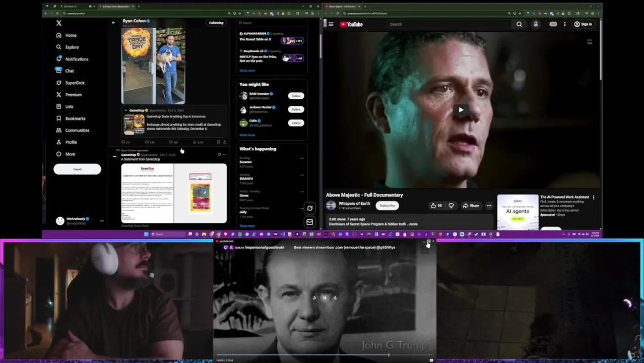The width and height of the screenshot is (644, 363).
Task: Open Notifications in the X sidebar
Action: [x=72, y=59]
